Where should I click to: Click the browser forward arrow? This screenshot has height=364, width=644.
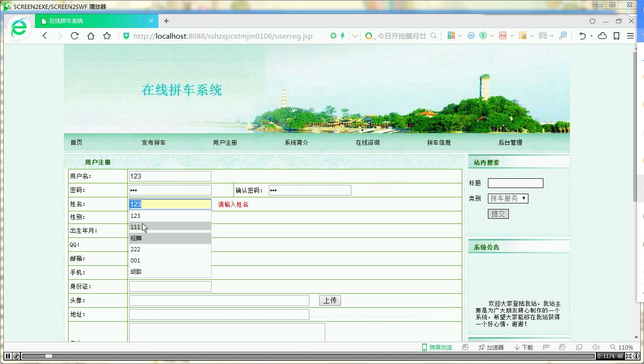pyautogui.click(x=60, y=36)
